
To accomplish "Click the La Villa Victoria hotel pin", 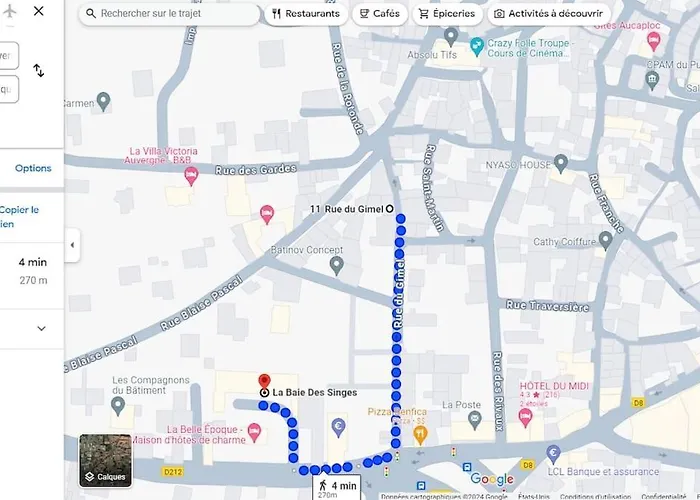I will pyautogui.click(x=191, y=176).
